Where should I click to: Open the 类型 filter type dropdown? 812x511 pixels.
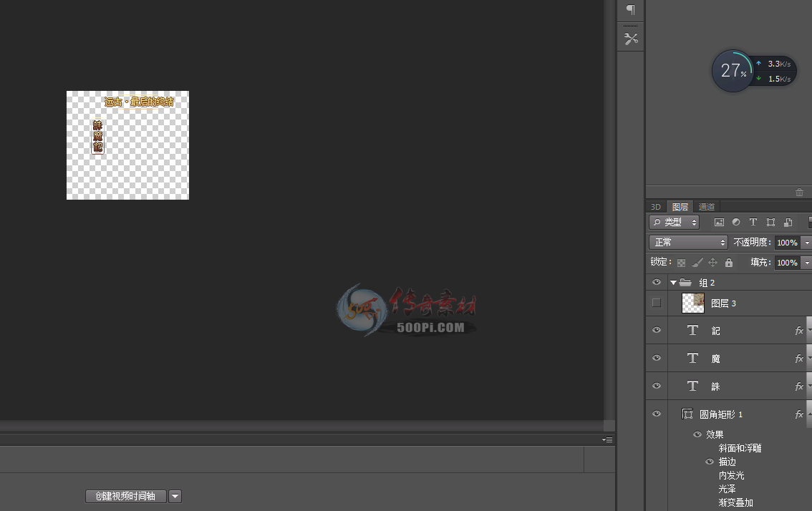coord(674,222)
